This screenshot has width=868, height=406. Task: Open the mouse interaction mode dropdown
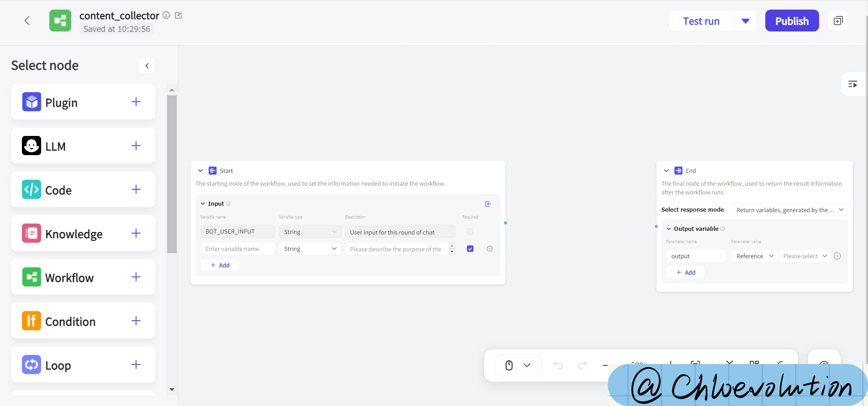518,365
